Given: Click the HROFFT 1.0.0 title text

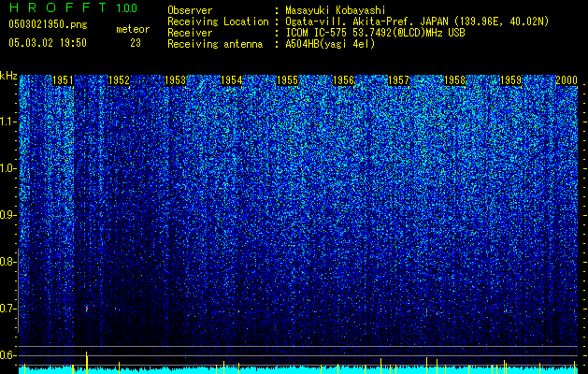Looking at the screenshot, I should click(73, 7).
